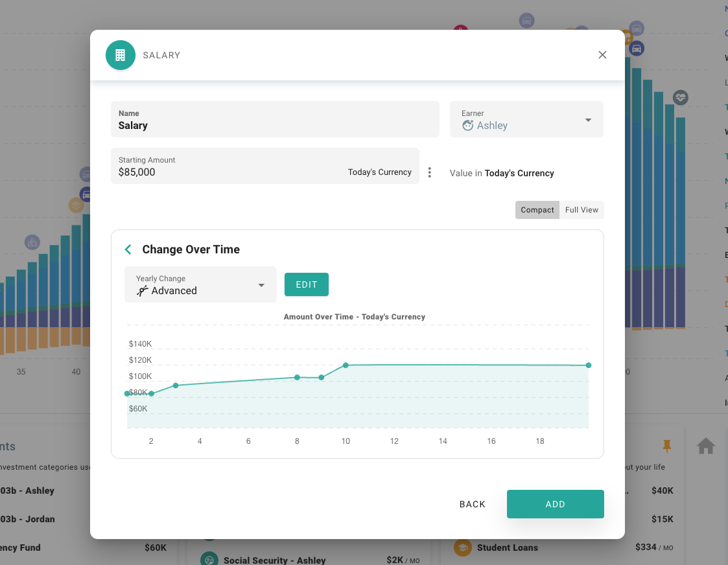Click the pin icon above the milestones panel

pyautogui.click(x=667, y=446)
